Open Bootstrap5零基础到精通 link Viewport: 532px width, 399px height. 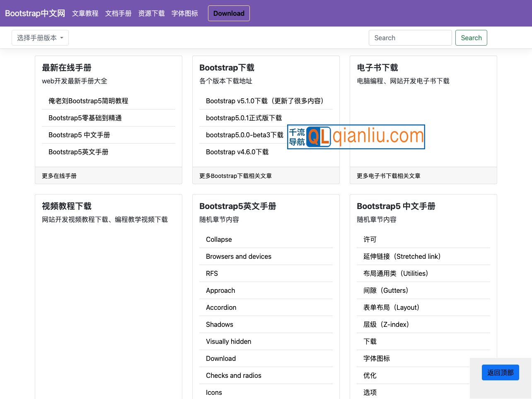[85, 118]
